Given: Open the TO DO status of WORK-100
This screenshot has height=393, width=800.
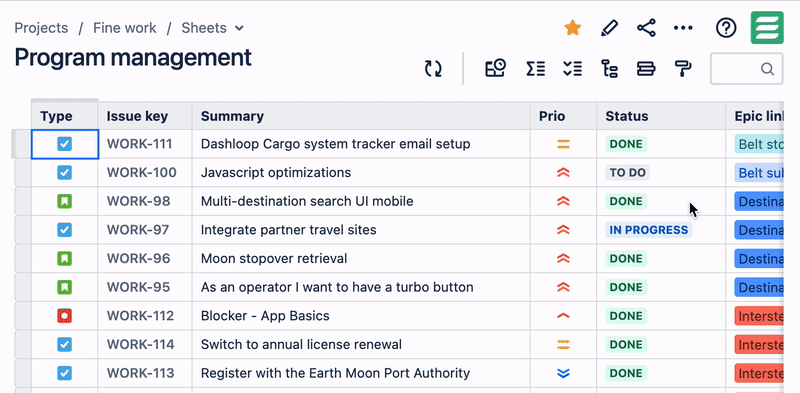Looking at the screenshot, I should point(628,173).
